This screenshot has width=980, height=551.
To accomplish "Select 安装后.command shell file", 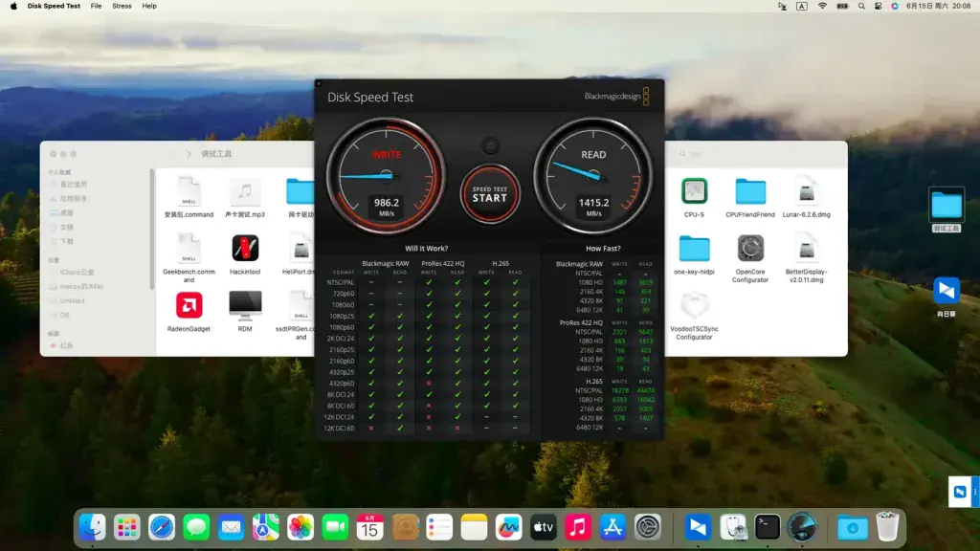I will point(189,197).
